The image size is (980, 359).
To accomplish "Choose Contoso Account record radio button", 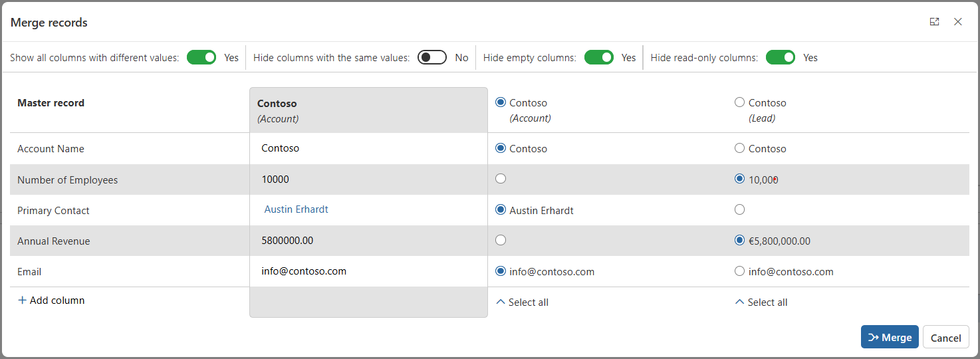I will (x=501, y=103).
